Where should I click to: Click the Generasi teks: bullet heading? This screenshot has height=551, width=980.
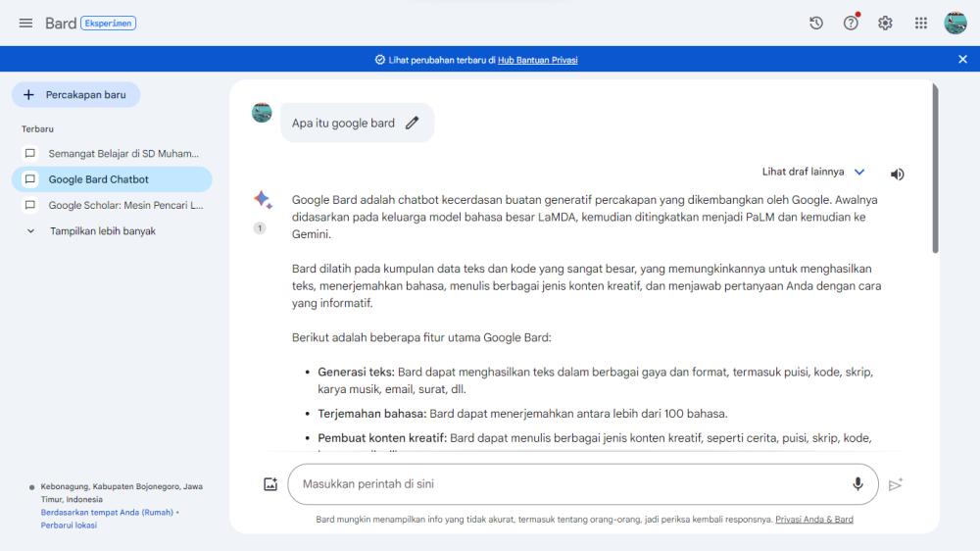356,373
